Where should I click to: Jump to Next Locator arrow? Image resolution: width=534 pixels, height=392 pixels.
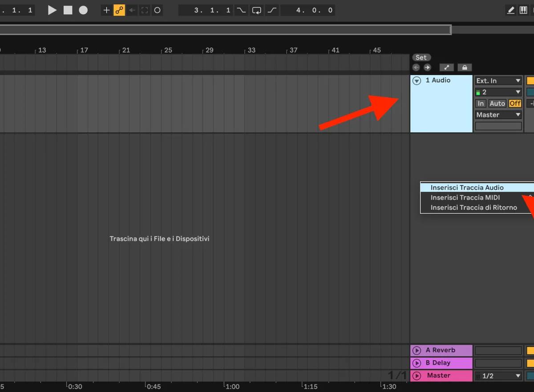427,68
